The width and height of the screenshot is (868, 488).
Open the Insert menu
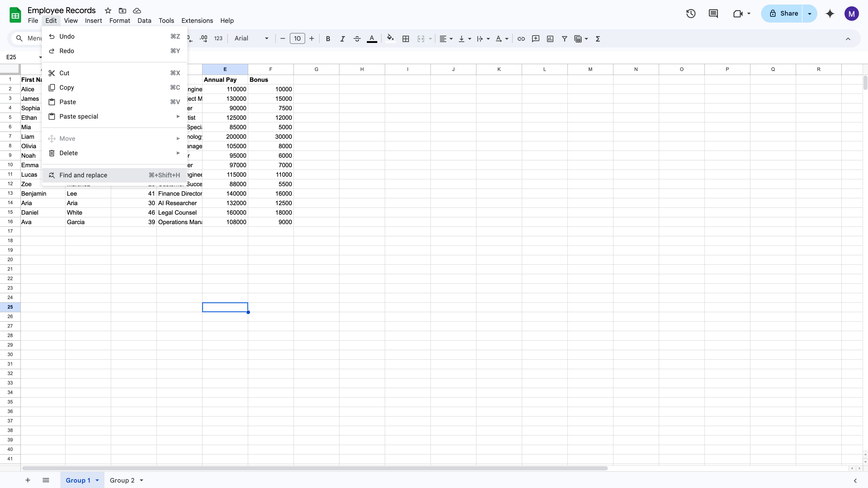(93, 21)
